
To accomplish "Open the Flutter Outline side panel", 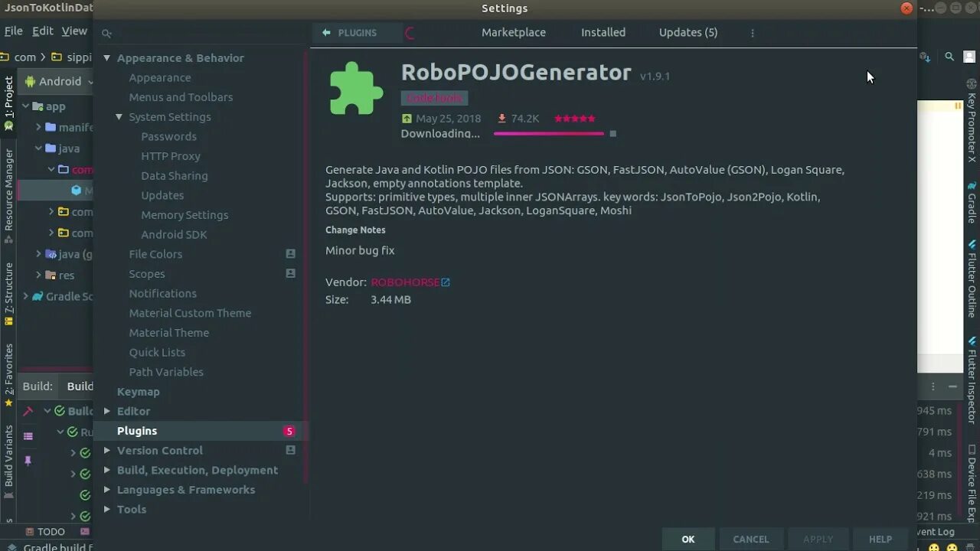I will (972, 279).
